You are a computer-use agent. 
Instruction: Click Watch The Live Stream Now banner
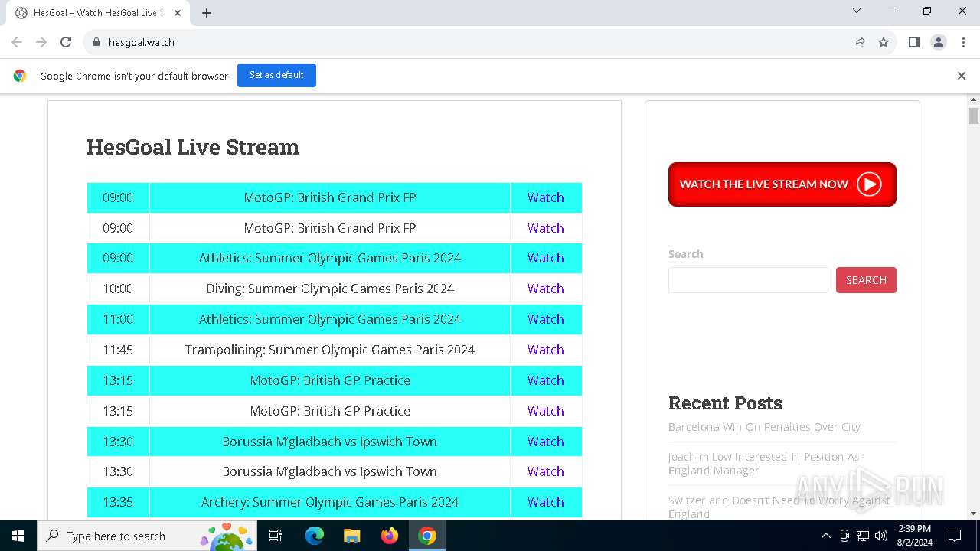782,184
